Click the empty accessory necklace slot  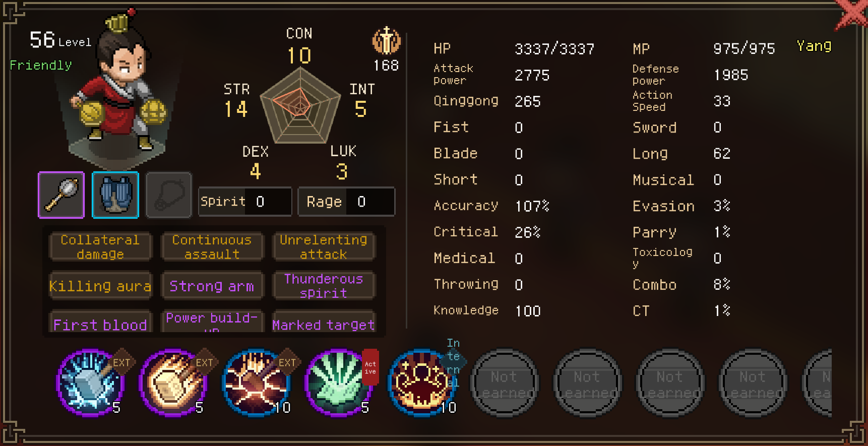click(x=169, y=195)
